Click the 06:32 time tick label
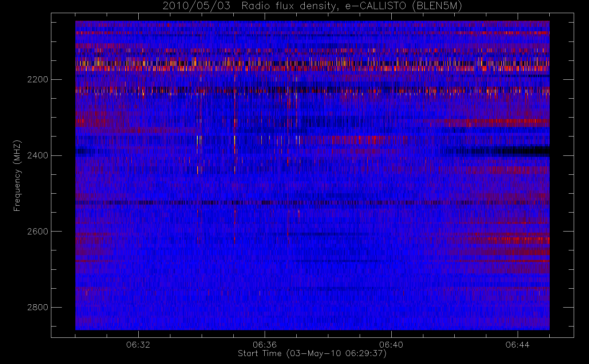This screenshot has height=364, width=589. coord(138,344)
